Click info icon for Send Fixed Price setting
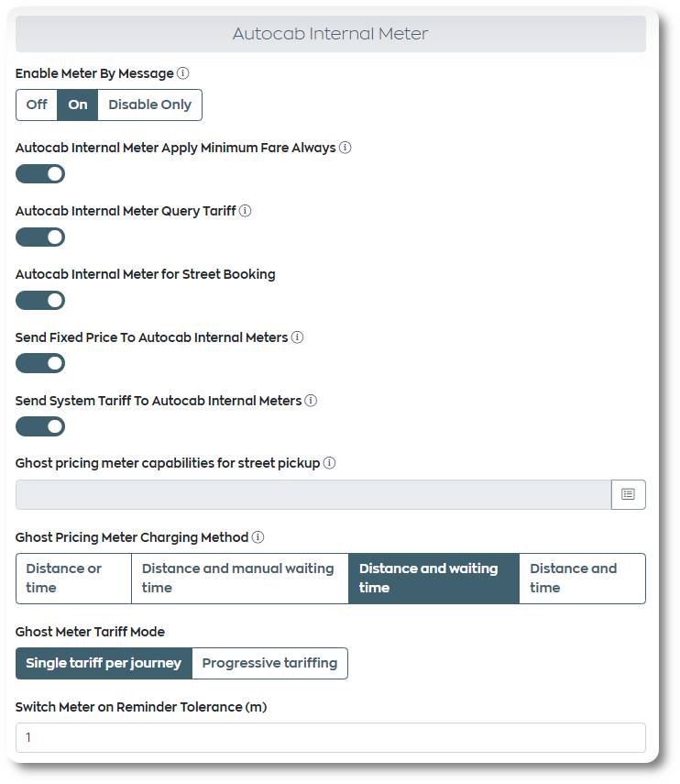The height and width of the screenshot is (784, 680). (297, 337)
